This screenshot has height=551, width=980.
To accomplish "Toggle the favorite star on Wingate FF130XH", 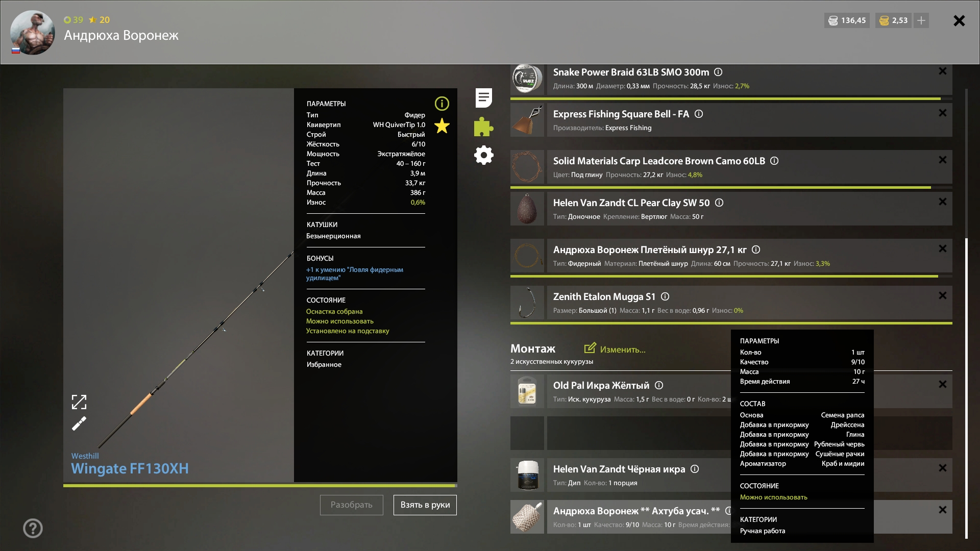I will tap(442, 127).
